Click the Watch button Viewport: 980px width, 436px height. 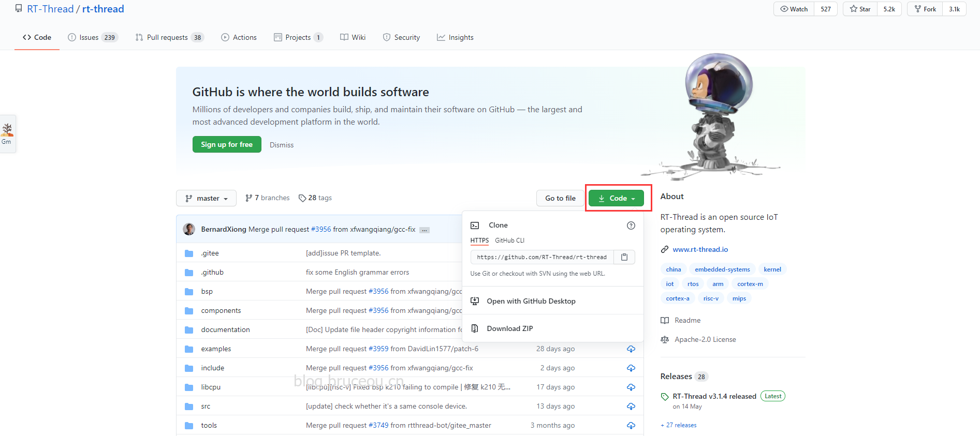(x=794, y=9)
